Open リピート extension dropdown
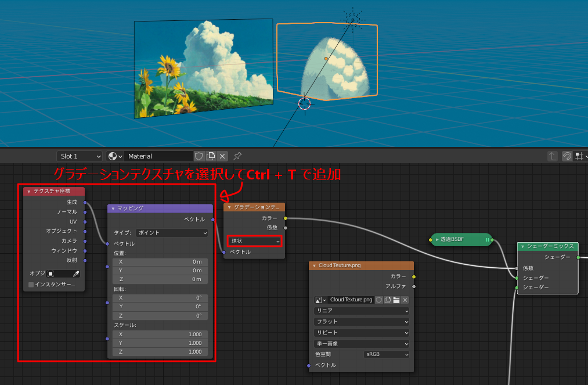 click(x=362, y=333)
